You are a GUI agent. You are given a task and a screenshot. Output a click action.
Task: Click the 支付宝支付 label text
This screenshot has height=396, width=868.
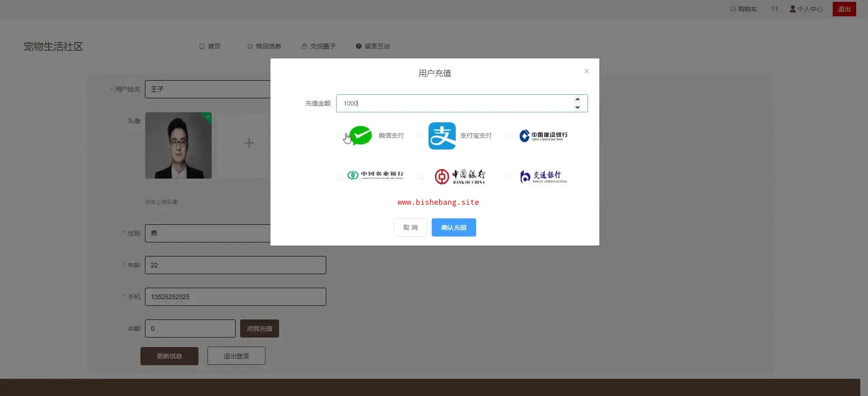[476, 135]
